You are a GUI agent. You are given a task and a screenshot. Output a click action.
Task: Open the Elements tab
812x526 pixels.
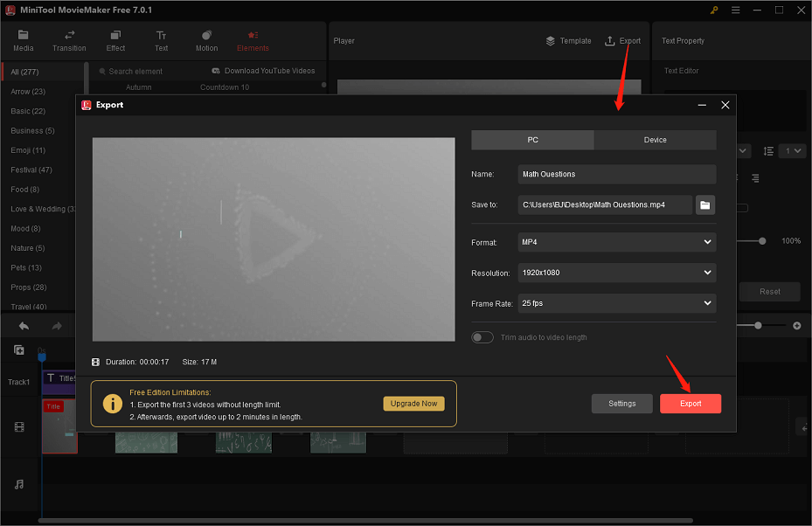(x=253, y=41)
